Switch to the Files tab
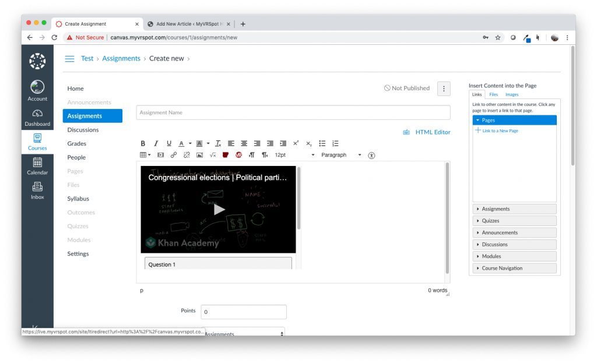Viewport: 597px width, 364px height. (x=493, y=94)
